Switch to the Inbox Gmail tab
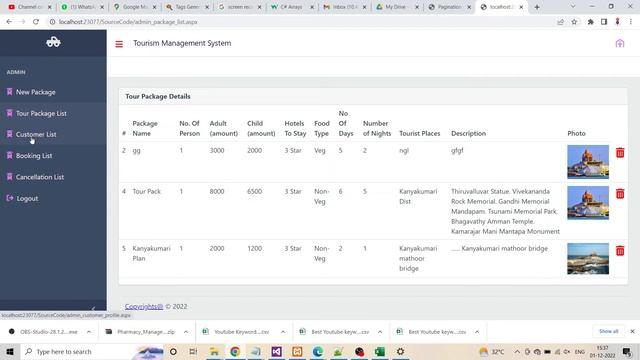Image resolution: width=640 pixels, height=360 pixels. tap(345, 7)
